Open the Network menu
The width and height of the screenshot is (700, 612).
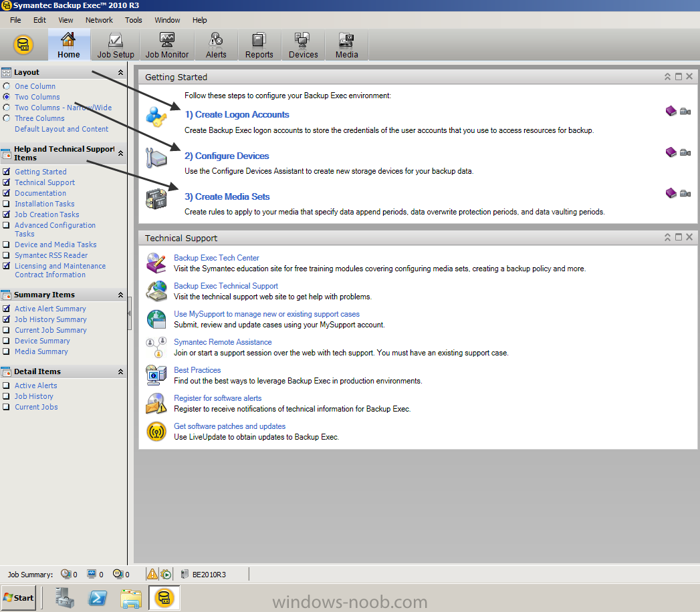(x=99, y=20)
